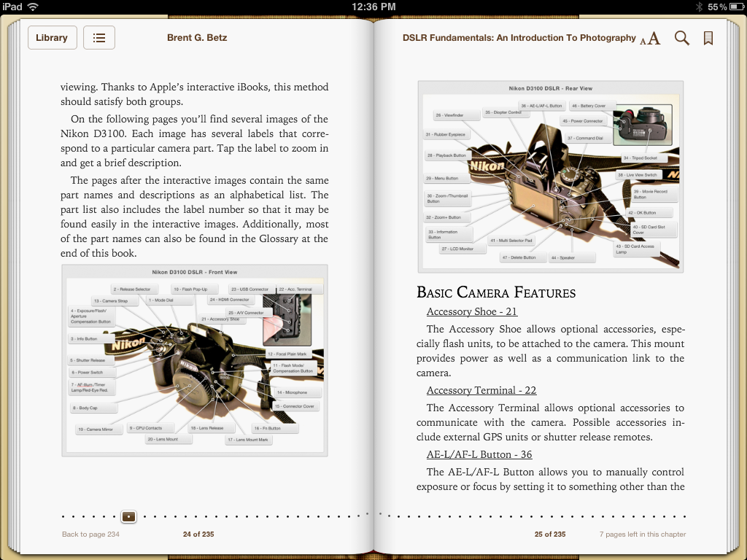Tap the 24 - HDMI Connector label
This screenshot has width=747, height=560.
(230, 300)
